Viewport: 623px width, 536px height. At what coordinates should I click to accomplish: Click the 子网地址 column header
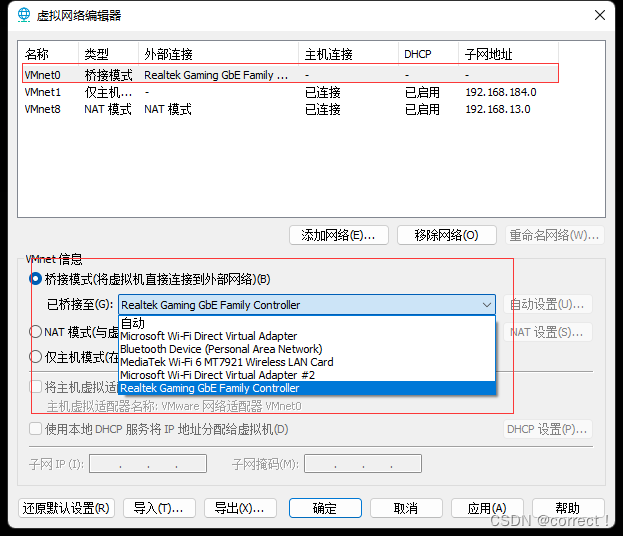pos(509,54)
